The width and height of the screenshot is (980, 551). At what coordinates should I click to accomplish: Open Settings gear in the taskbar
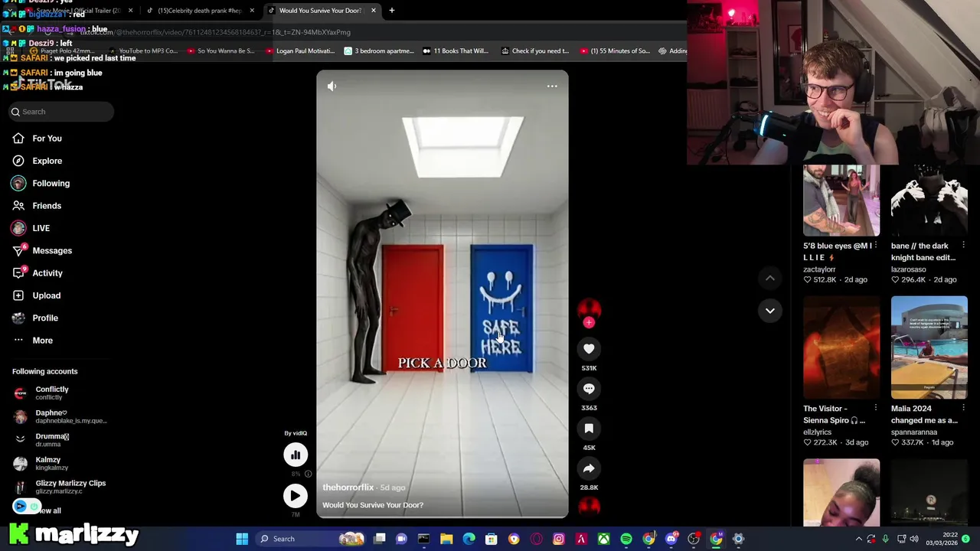point(738,539)
